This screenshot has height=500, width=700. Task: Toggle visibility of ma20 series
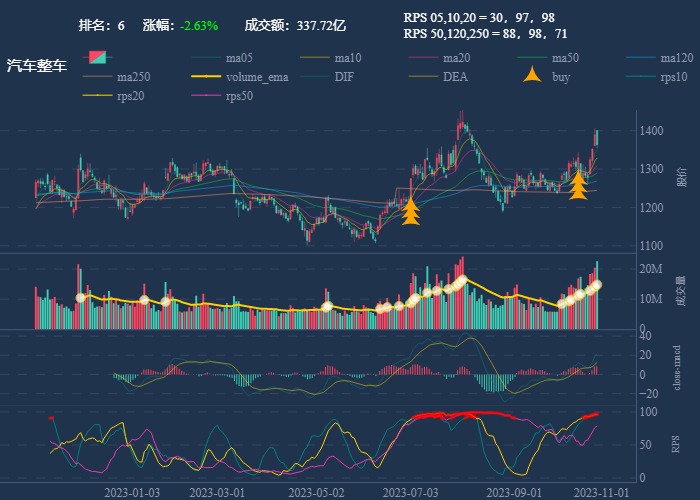[x=423, y=58]
